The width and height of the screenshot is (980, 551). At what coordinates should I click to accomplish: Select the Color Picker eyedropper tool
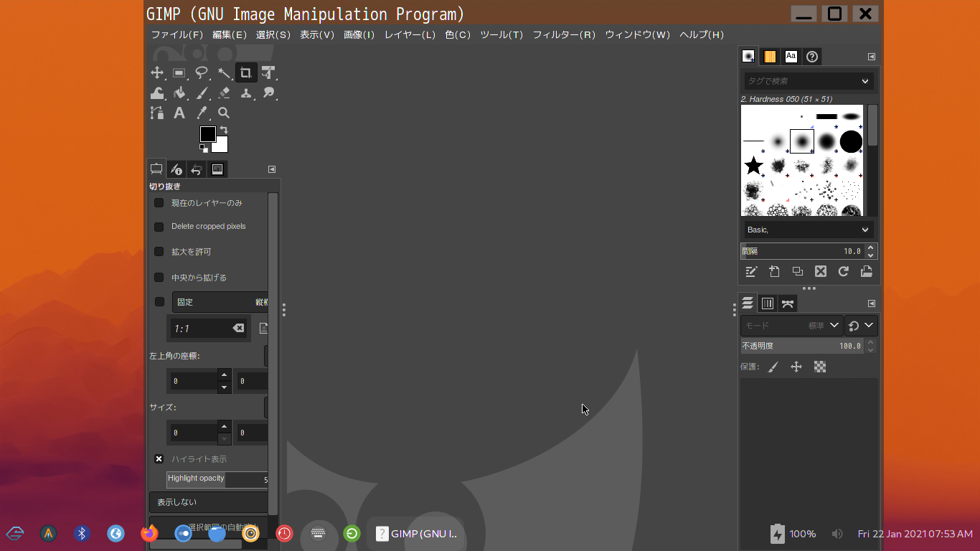point(202,113)
